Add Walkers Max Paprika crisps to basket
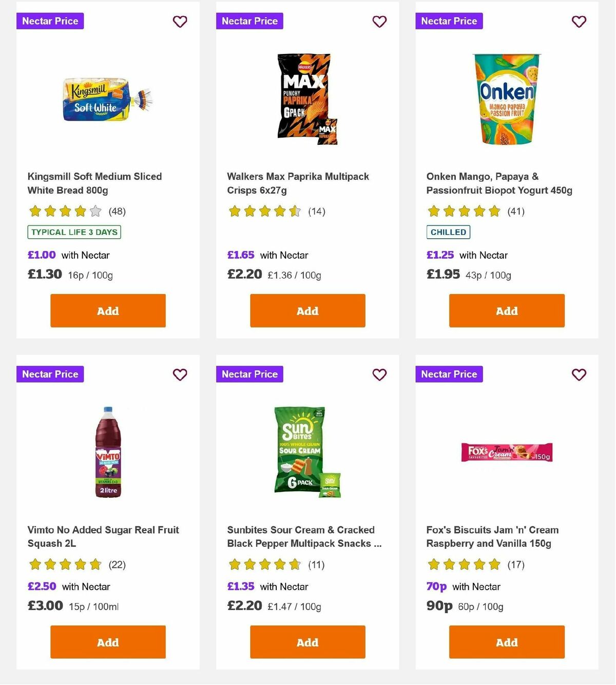Image resolution: width=616 pixels, height=685 pixels. point(307,311)
